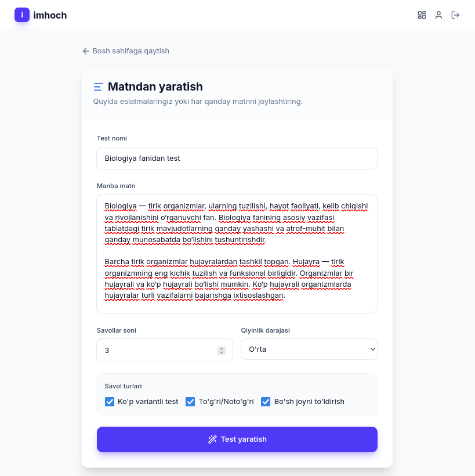Open the Qiyinlik darajasi dropdown

309,349
